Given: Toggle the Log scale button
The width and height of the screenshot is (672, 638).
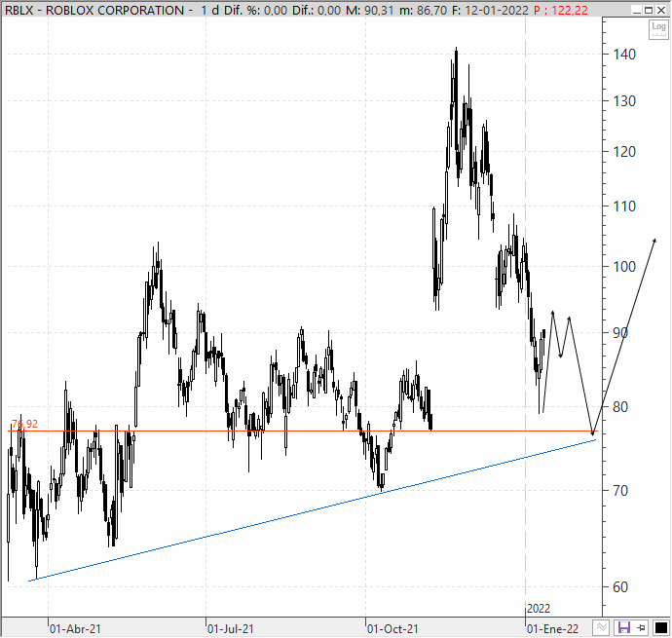Looking at the screenshot, I should 658,29.
